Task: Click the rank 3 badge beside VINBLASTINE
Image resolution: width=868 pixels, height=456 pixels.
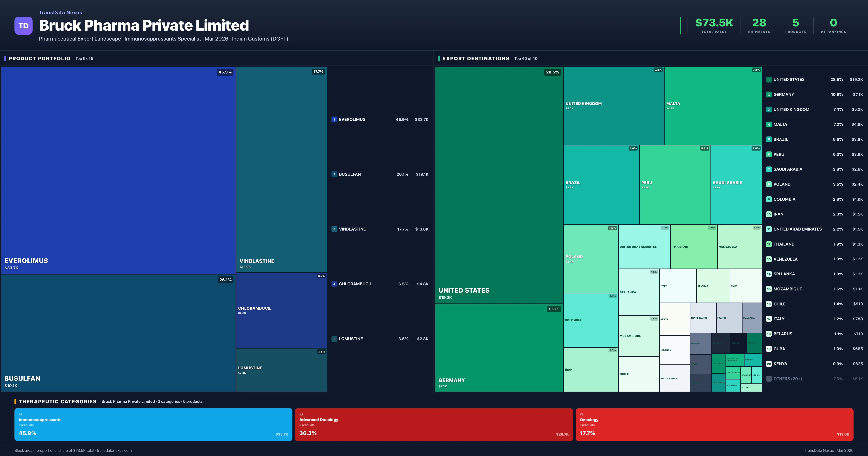Action: point(334,229)
